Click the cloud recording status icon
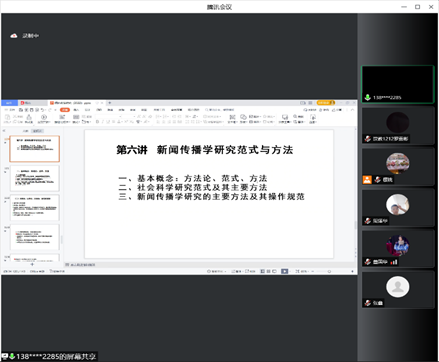Image resolution: width=439 pixels, height=362 pixels. [14, 36]
